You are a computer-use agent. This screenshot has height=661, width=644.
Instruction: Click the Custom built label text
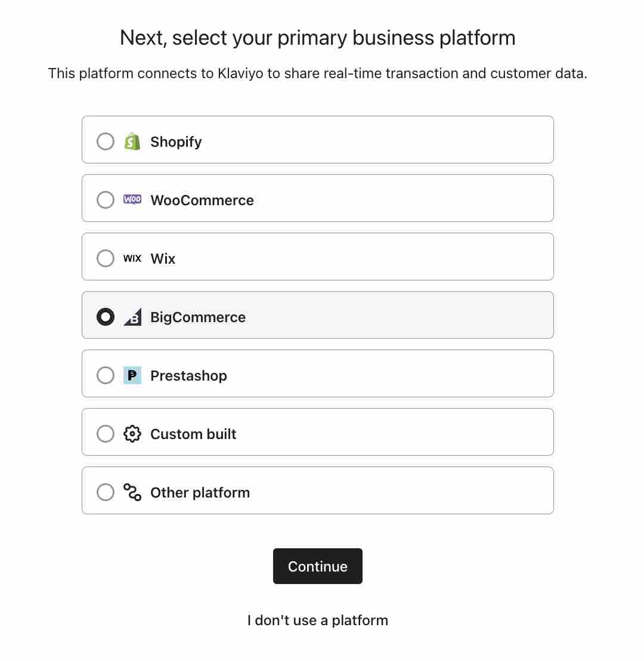coord(193,434)
